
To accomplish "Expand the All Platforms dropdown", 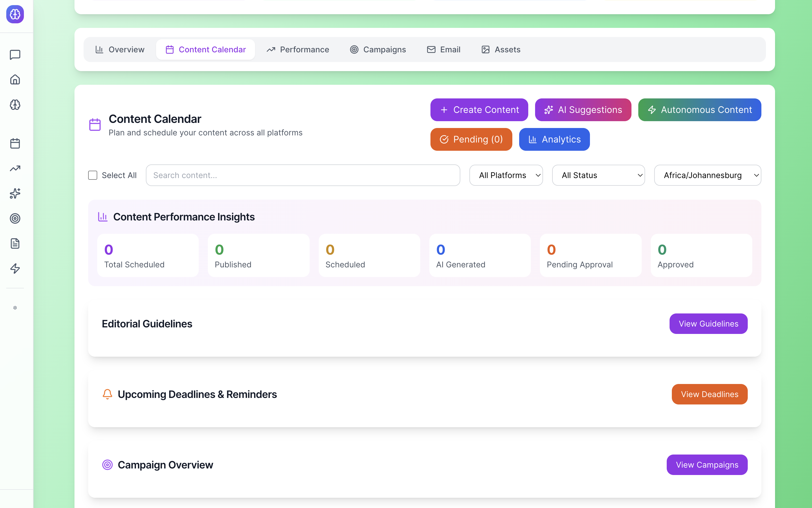I will 506,175.
